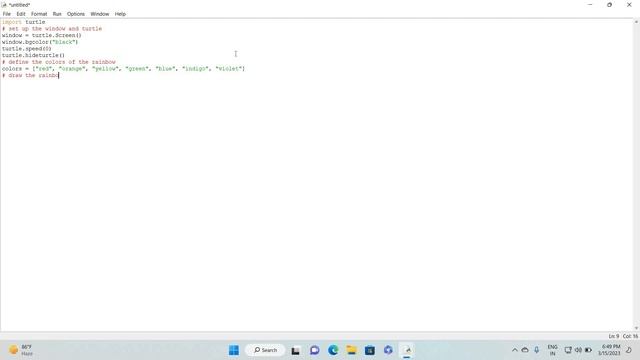Click the '# define the colors of the rainbow' comment
The image size is (640, 360).
click(x=59, y=62)
